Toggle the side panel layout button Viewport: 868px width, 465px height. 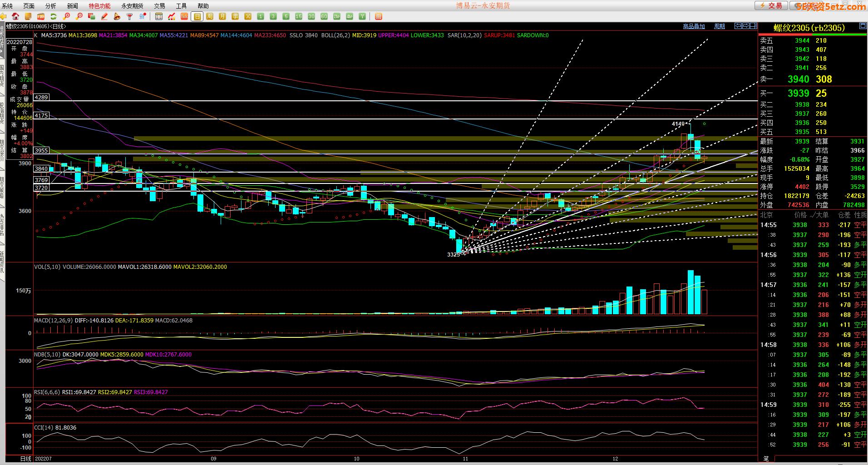click(x=754, y=26)
